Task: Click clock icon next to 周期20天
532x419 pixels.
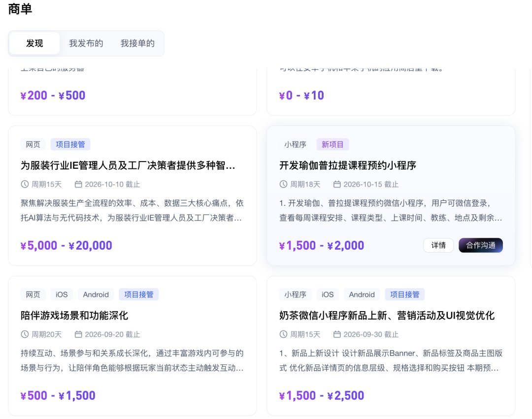Action: coord(25,335)
